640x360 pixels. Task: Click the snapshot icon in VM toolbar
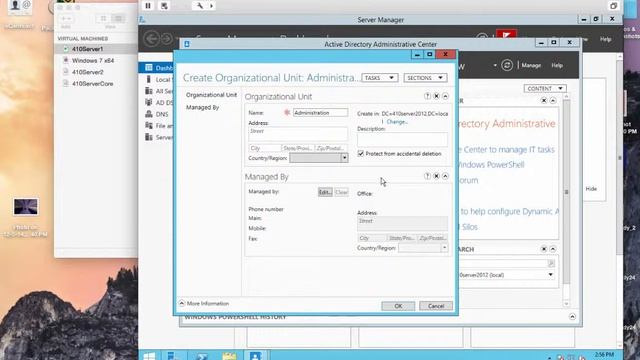164,5
